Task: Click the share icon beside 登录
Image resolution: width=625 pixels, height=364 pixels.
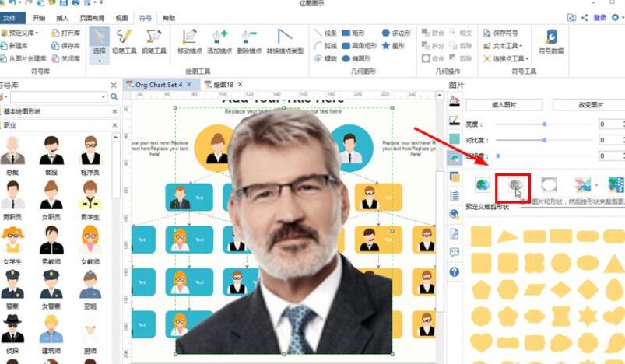Action: coord(585,18)
